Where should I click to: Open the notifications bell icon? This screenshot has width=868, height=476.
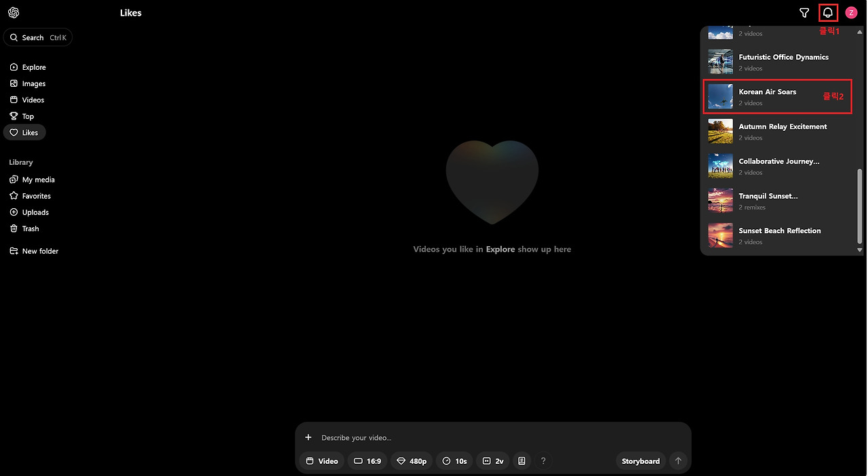pyautogui.click(x=828, y=13)
